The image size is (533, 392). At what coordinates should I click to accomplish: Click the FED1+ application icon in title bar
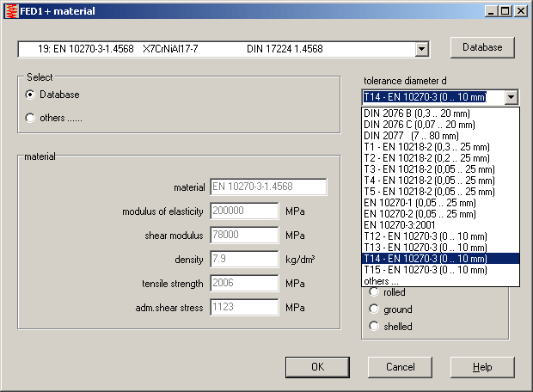[x=10, y=11]
